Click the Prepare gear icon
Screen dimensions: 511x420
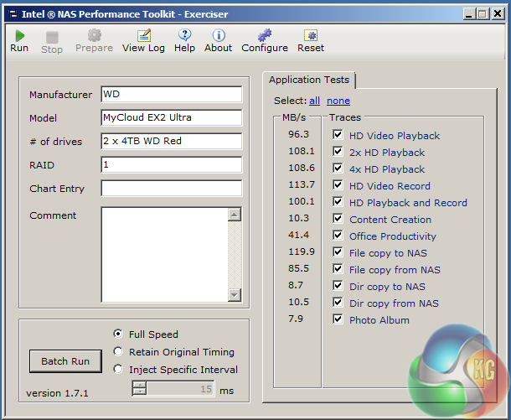click(94, 35)
